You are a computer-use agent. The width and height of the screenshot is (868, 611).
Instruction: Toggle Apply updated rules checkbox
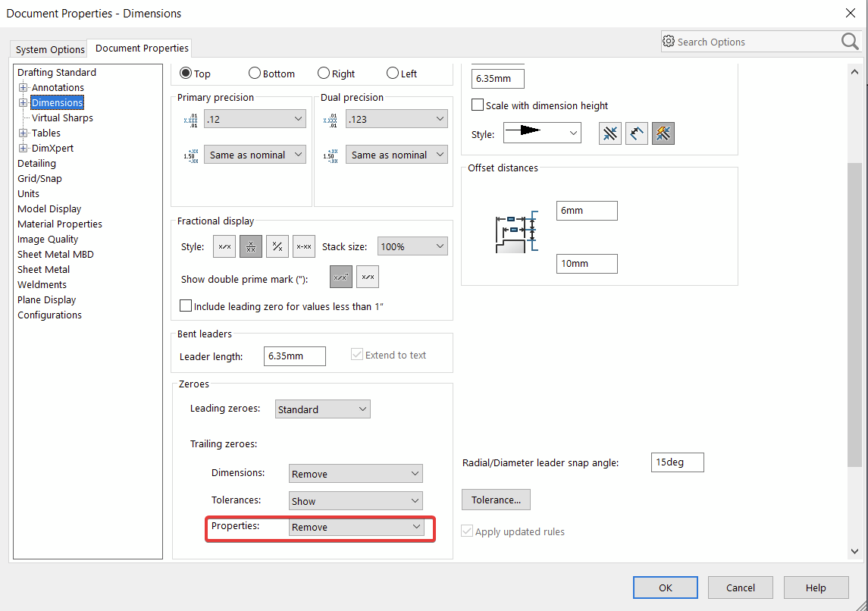(x=467, y=531)
